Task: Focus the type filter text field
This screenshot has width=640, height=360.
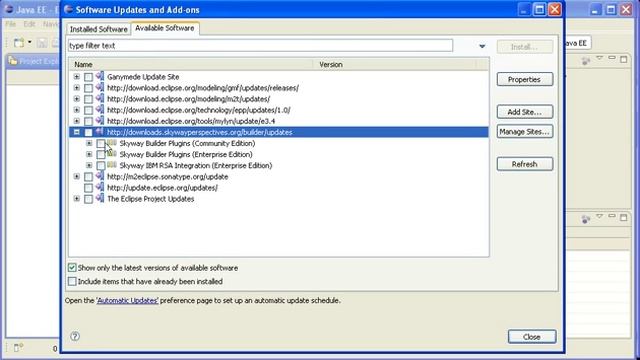Action: [x=260, y=46]
